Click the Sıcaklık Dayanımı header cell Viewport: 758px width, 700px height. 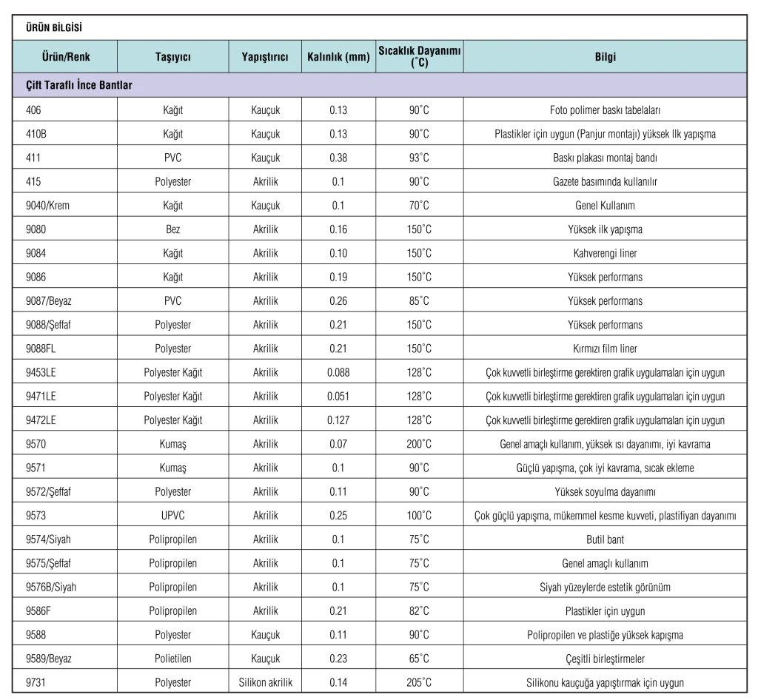tap(420, 51)
